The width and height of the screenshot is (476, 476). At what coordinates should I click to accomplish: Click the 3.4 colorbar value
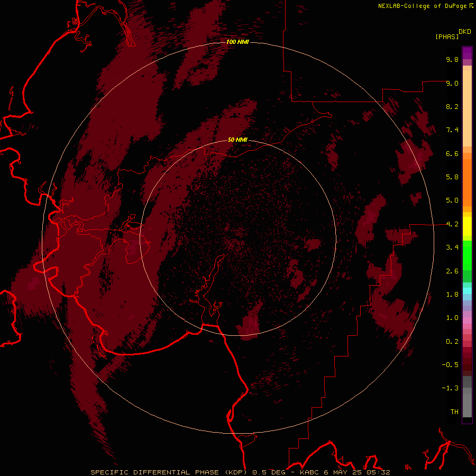pos(452,248)
